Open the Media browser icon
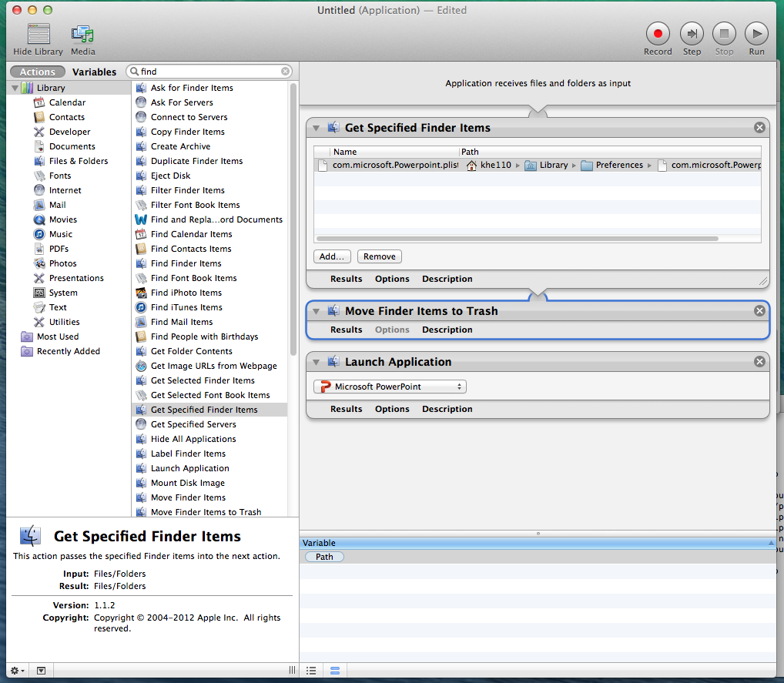 pyautogui.click(x=82, y=34)
